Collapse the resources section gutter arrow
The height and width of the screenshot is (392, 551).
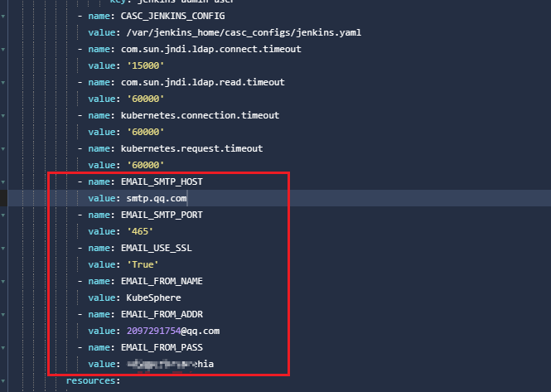click(x=3, y=380)
